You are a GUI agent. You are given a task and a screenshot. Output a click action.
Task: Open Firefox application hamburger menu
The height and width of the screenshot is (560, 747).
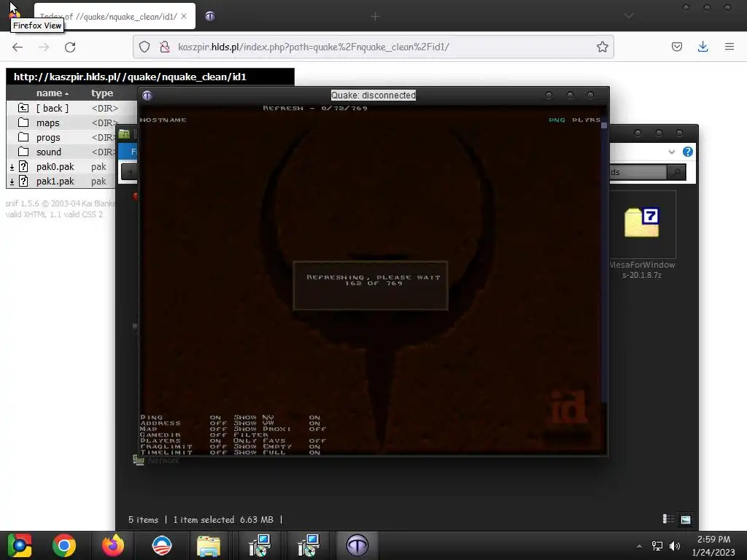coord(729,47)
